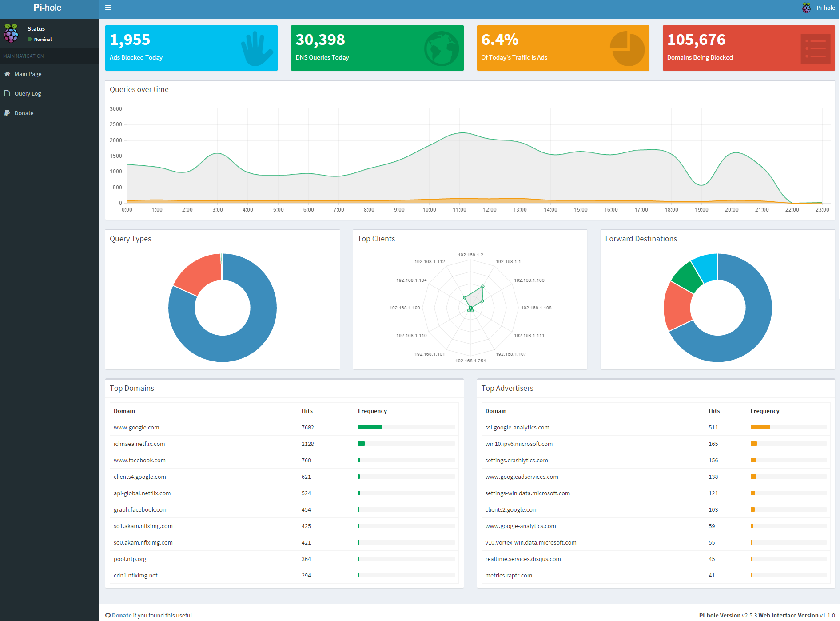This screenshot has width=840, height=621.
Task: Click ssl.google-analytics.com in Top Advertisers
Action: 517,427
